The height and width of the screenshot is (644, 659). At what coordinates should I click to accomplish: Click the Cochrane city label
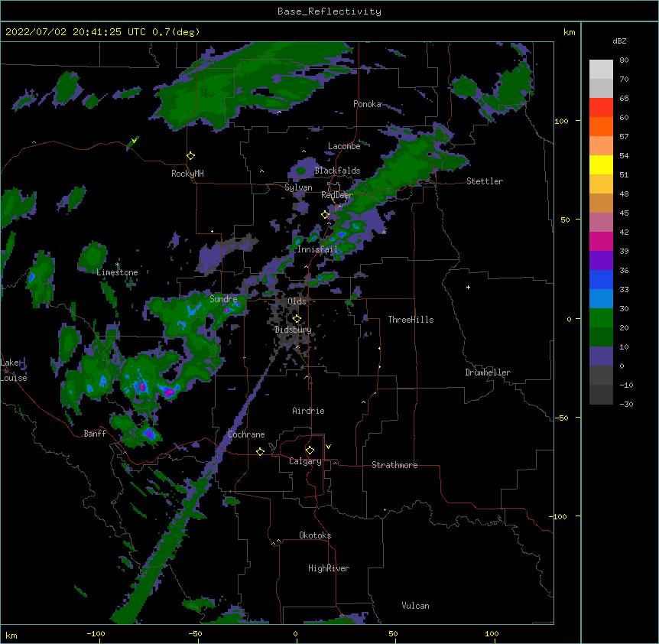click(246, 434)
